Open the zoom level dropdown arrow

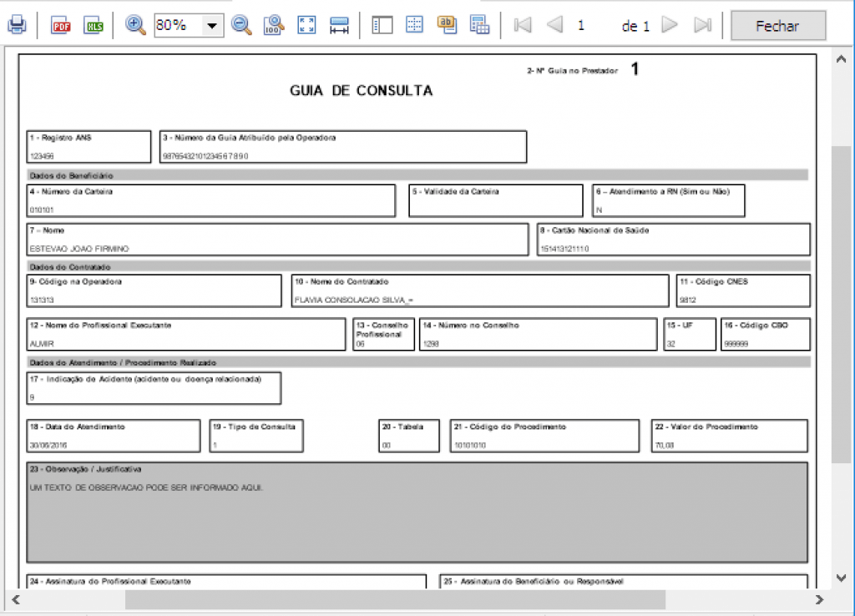(212, 26)
